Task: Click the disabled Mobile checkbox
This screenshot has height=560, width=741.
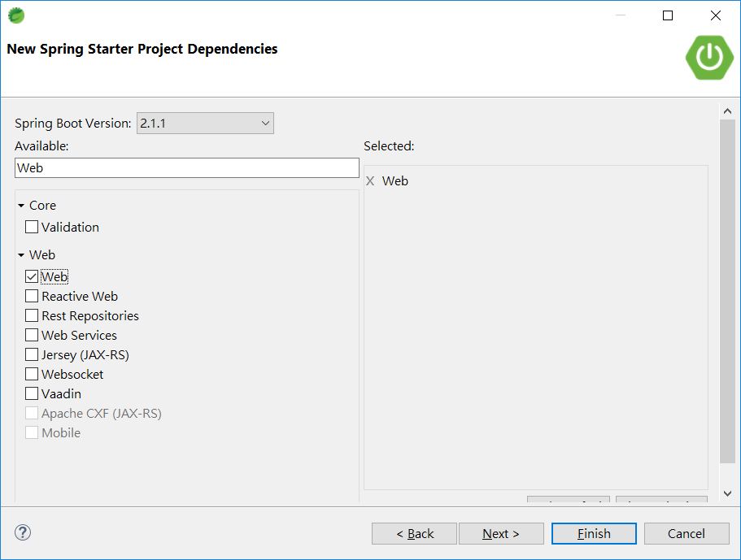Action: pyautogui.click(x=32, y=432)
